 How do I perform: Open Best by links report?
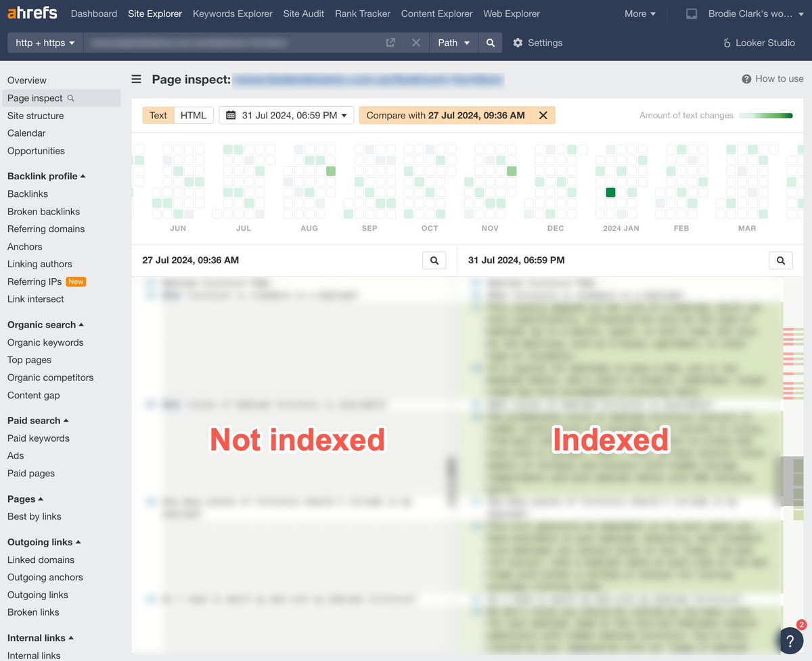pyautogui.click(x=35, y=517)
